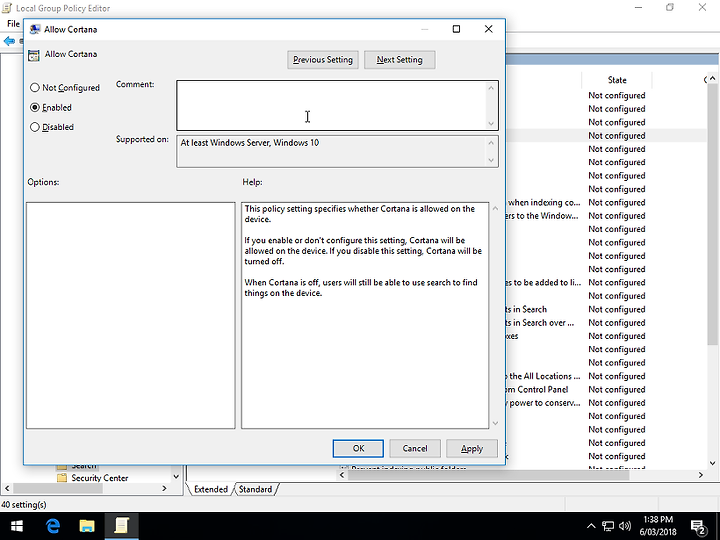
Task: Click the Policy Editor taskbar icon
Action: pyautogui.click(x=121, y=526)
